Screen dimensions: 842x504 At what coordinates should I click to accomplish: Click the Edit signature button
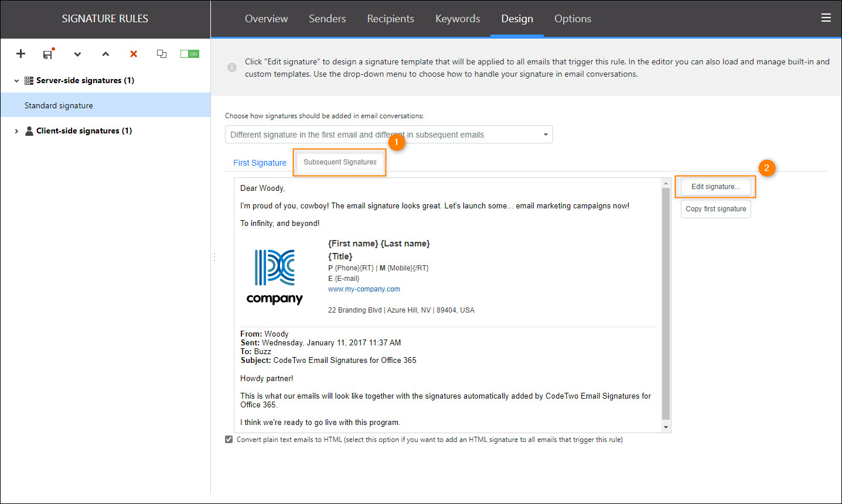coord(715,186)
